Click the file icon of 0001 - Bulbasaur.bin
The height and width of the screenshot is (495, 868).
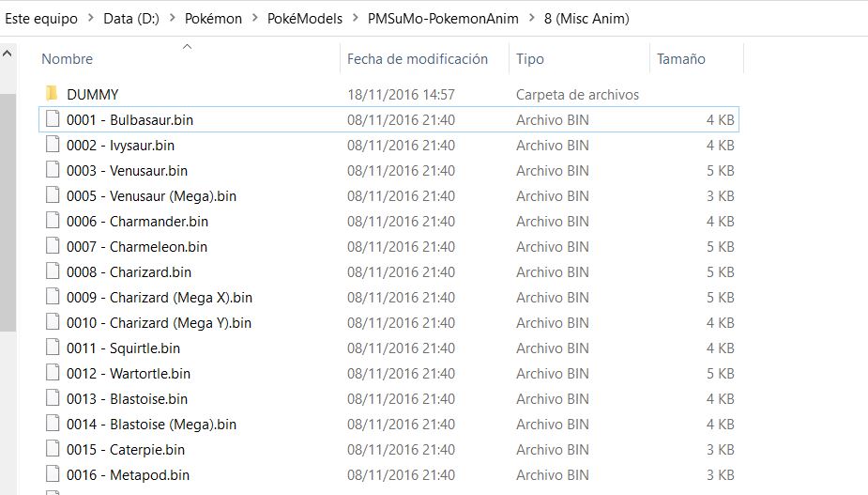tap(53, 118)
